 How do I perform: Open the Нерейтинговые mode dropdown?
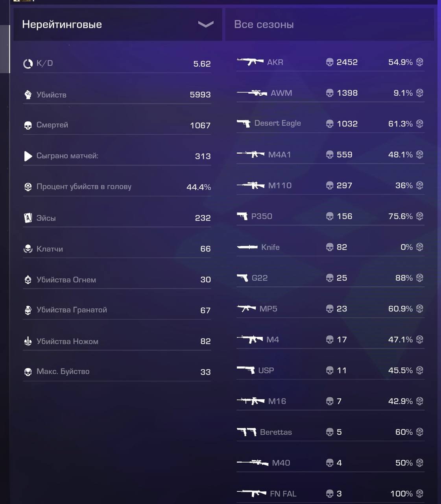click(118, 24)
